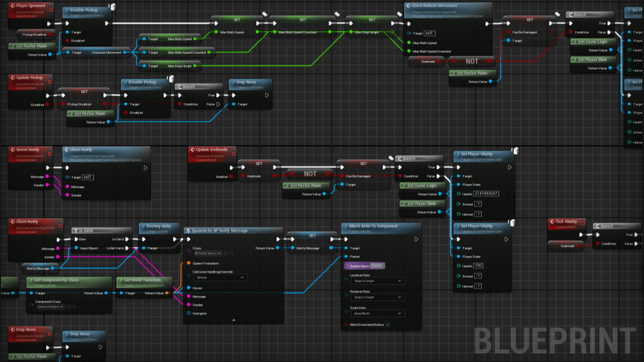Screen dimensions: 644x362
Task: Open the Component Class Camera Component dropdown
Action: pos(51,306)
